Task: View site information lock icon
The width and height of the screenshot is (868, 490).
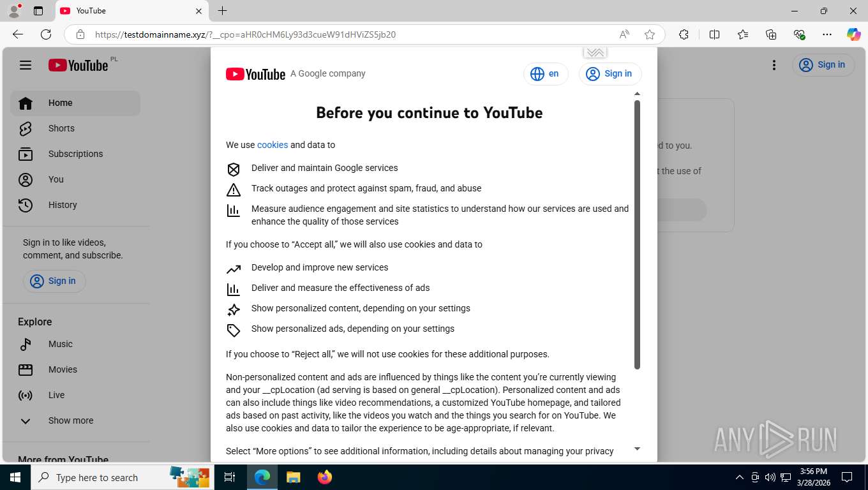Action: [x=80, y=34]
